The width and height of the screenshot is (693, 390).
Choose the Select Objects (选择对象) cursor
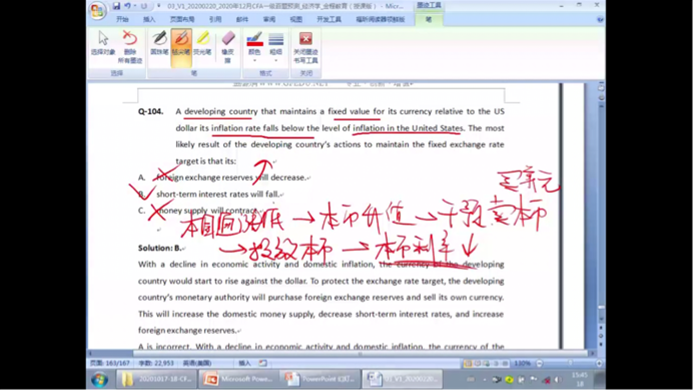click(x=103, y=43)
